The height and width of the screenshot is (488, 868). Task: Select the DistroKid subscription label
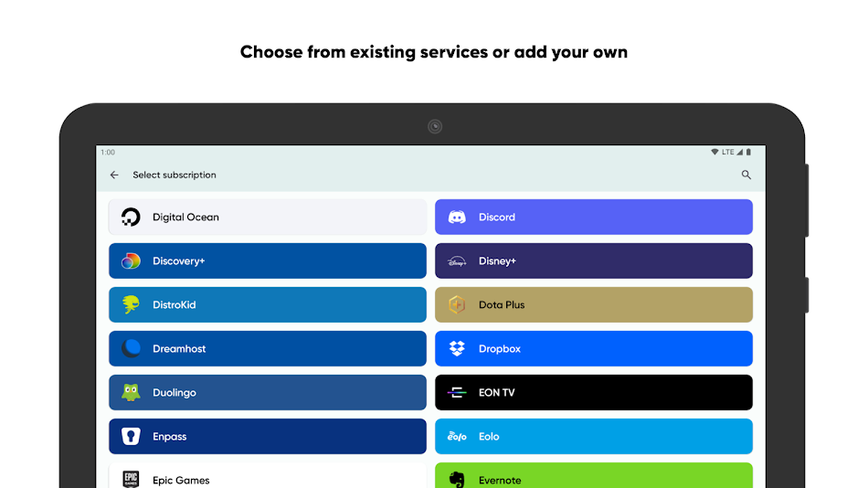(x=175, y=304)
